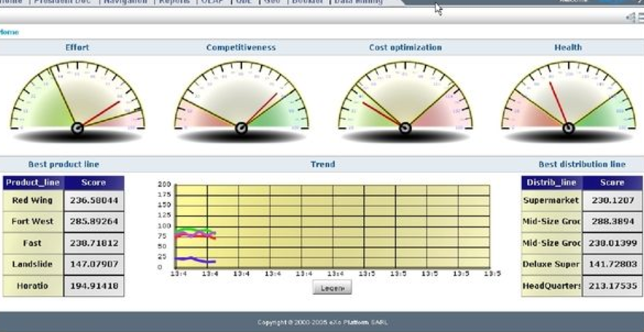Open the OLAP menu
The image size is (644, 332).
click(x=211, y=2)
